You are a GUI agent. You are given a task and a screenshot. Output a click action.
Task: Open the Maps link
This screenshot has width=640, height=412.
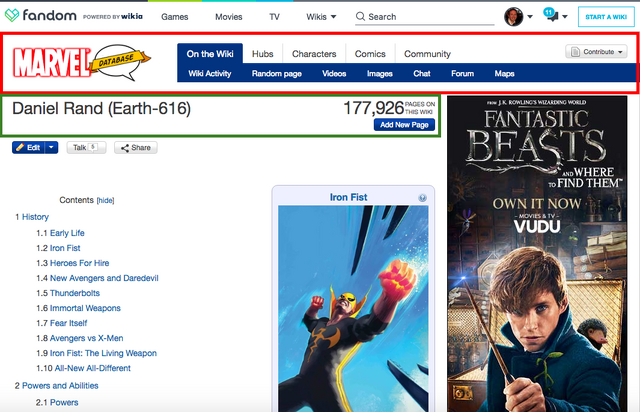504,73
